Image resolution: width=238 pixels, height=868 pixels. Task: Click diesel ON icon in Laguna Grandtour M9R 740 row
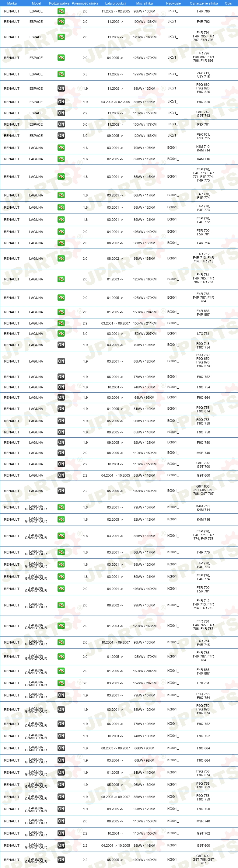[61, 821]
